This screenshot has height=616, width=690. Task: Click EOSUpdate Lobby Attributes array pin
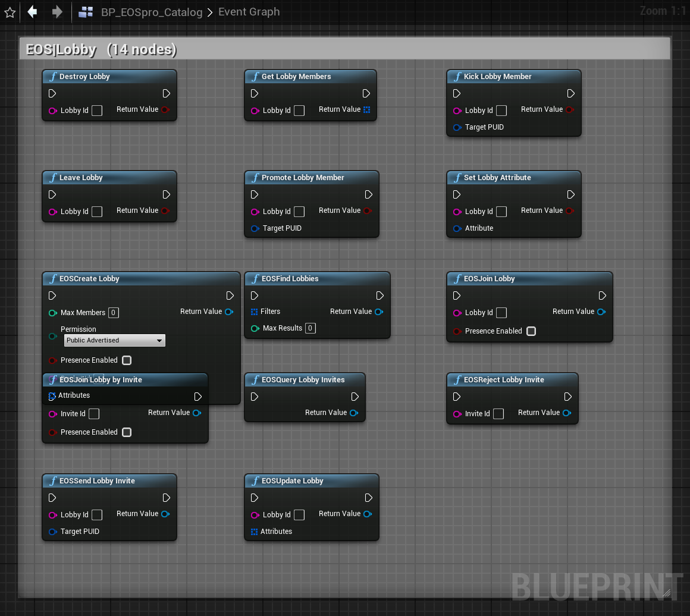[x=255, y=532]
